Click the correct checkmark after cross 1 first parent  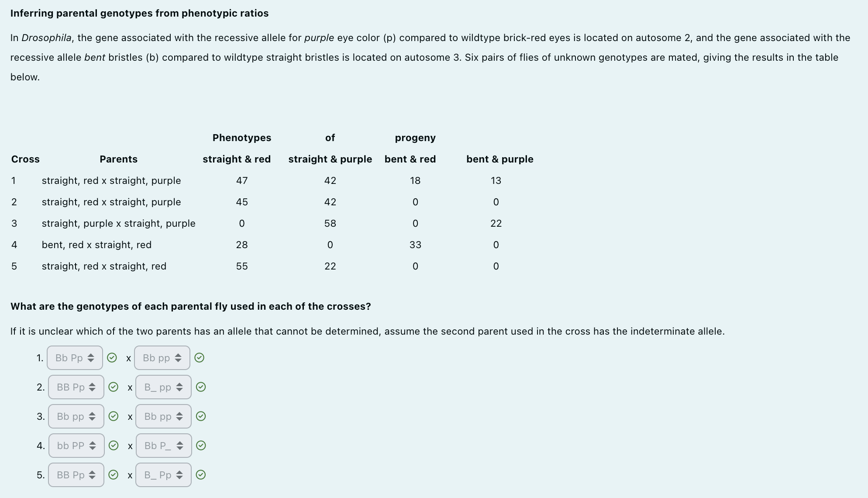(x=112, y=358)
